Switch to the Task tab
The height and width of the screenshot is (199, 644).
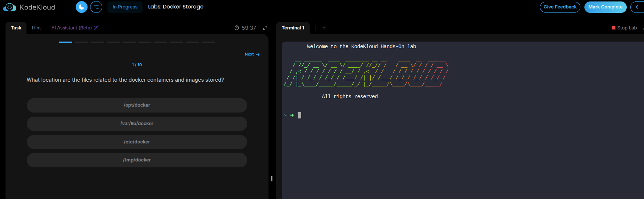click(16, 28)
